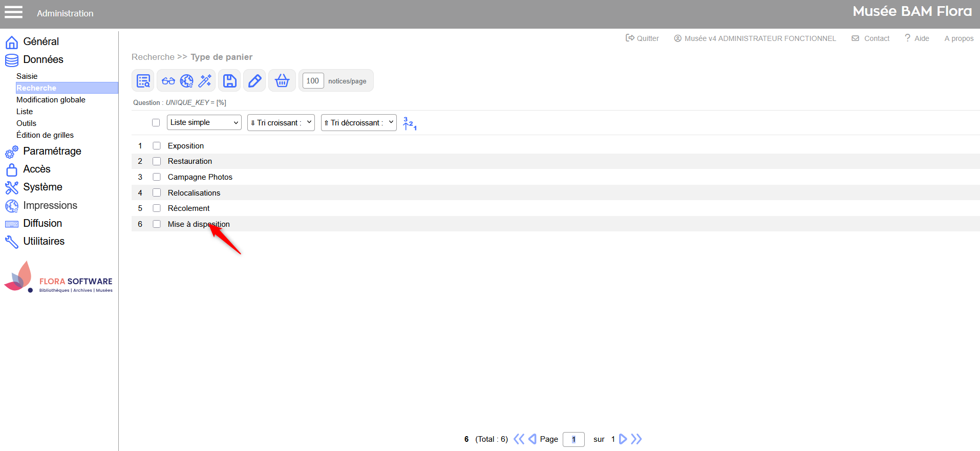The width and height of the screenshot is (980, 451).
Task: Open the Liste simple dropdown
Action: (x=204, y=123)
